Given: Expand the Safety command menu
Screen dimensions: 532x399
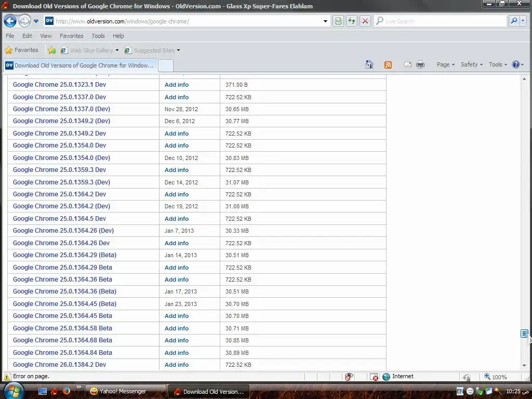Looking at the screenshot, I should [x=471, y=64].
